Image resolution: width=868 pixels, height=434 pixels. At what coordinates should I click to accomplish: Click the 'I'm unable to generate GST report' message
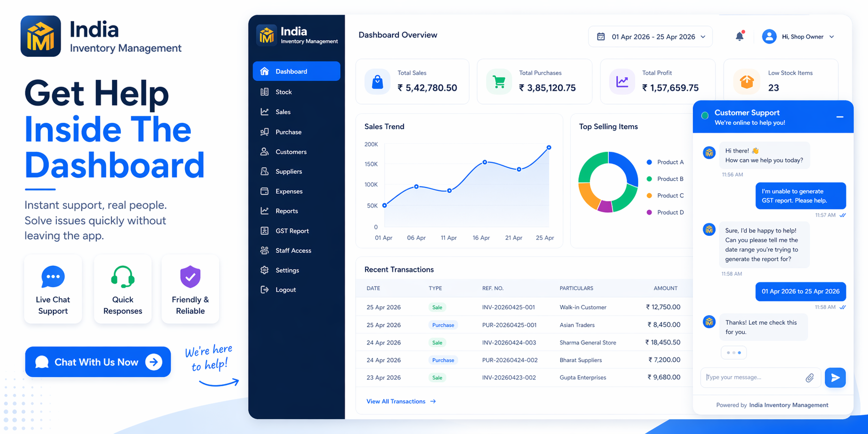click(x=800, y=196)
